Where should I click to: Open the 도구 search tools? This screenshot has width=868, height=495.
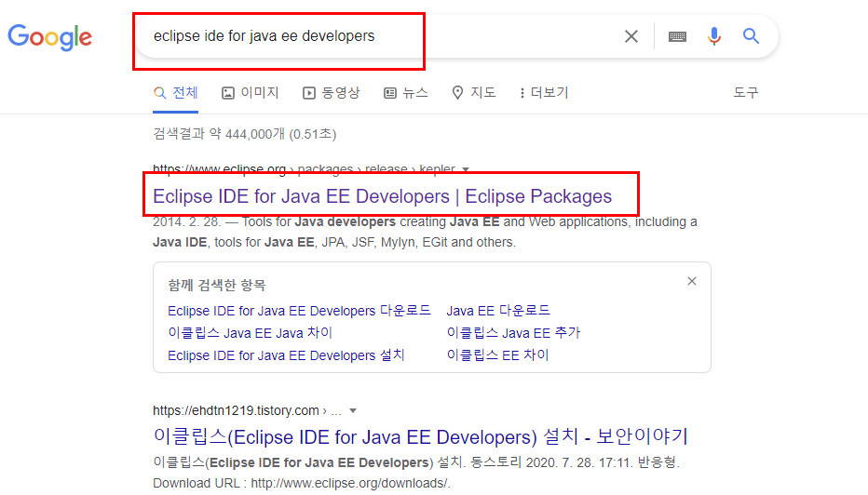(746, 92)
